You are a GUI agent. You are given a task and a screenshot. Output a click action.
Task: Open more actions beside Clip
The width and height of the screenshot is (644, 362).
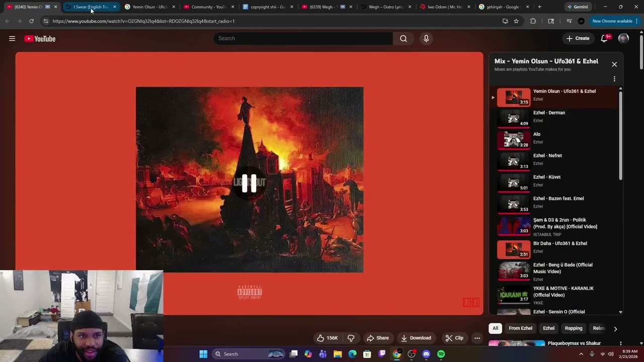477,338
